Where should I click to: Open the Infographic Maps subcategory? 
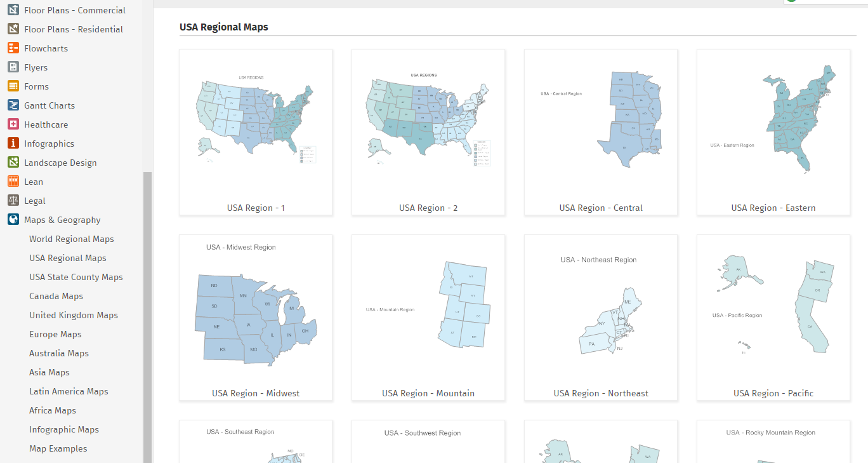pyautogui.click(x=63, y=429)
